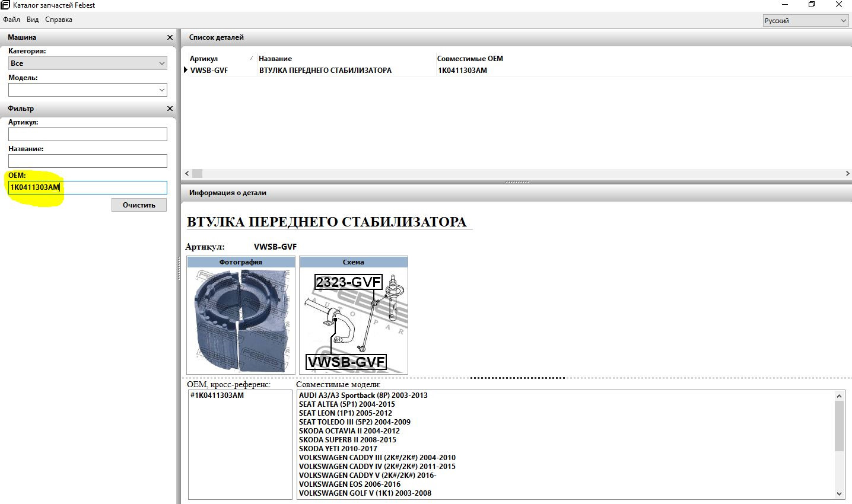Click the VWSB-GVF label in schema
Image resolution: width=852 pixels, height=504 pixels.
pos(346,362)
